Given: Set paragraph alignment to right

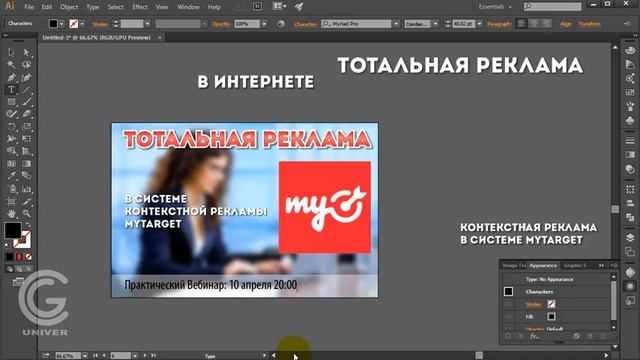Looking at the screenshot, I should pos(546,24).
